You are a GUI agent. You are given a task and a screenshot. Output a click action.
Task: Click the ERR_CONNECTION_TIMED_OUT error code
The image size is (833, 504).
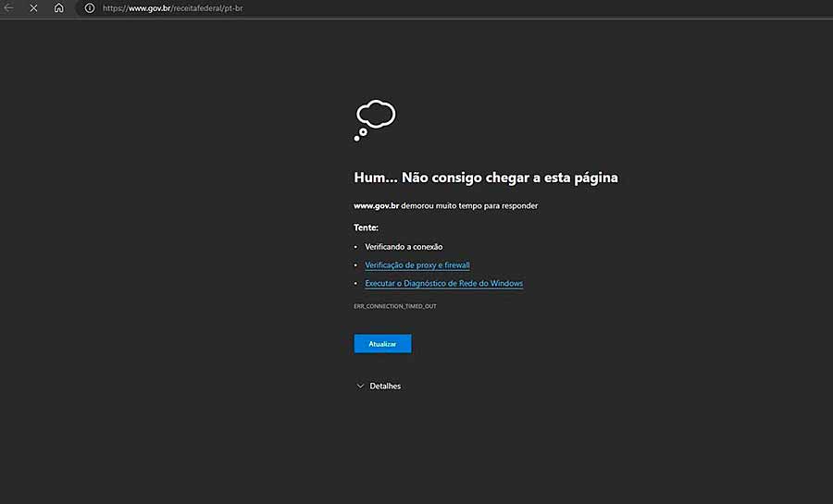[x=394, y=306]
